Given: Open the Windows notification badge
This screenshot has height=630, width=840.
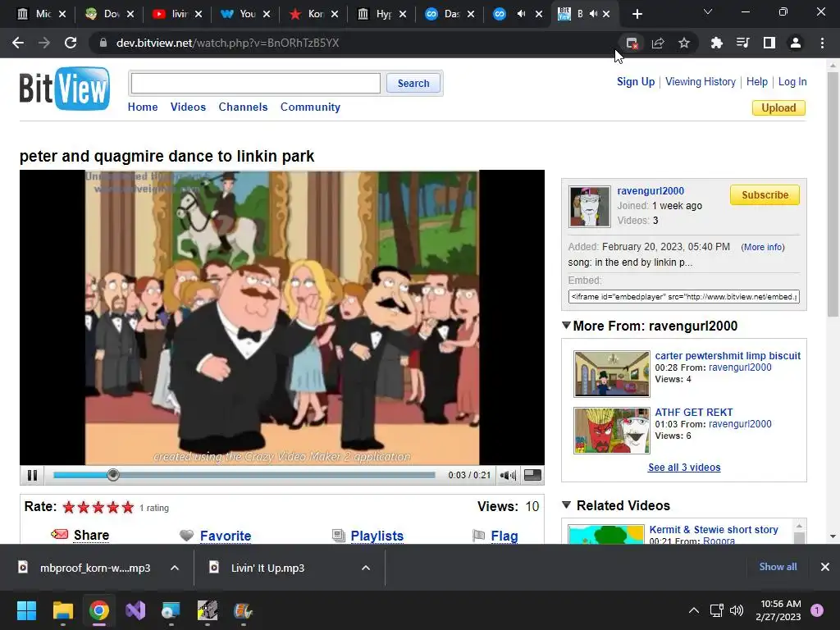Looking at the screenshot, I should pyautogui.click(x=817, y=609).
